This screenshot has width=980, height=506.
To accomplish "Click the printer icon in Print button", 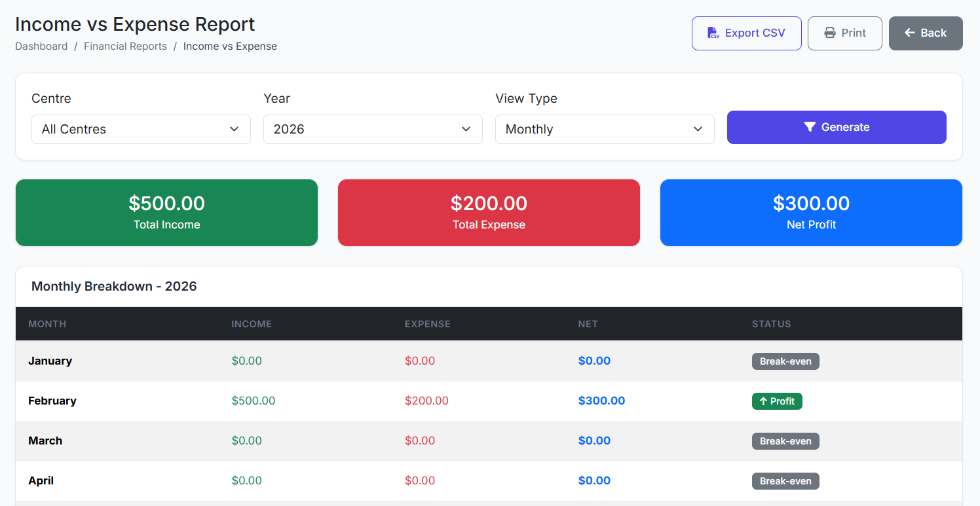I will (x=830, y=33).
